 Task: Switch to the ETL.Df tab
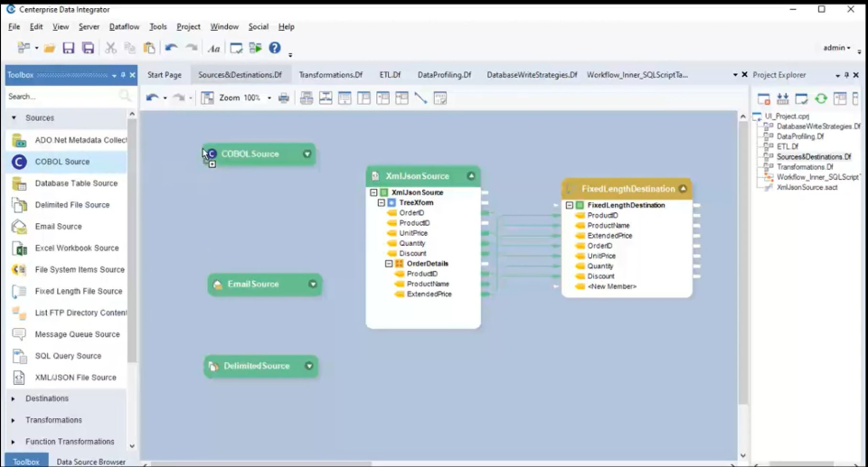pyautogui.click(x=390, y=75)
